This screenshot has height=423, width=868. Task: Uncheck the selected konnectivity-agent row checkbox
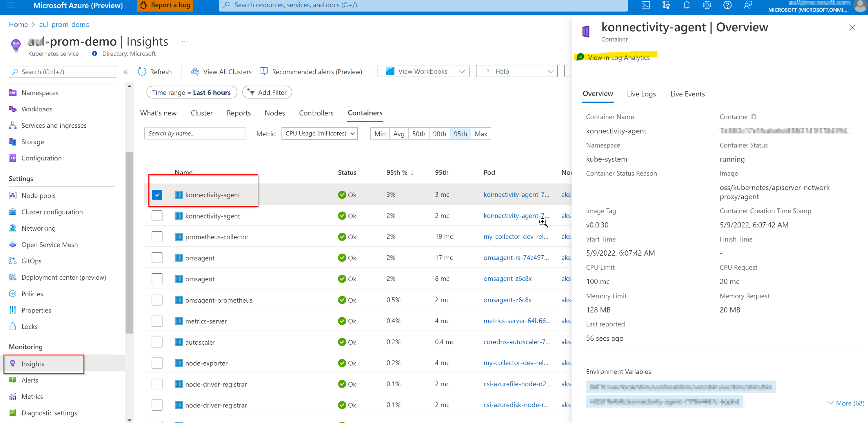[157, 195]
